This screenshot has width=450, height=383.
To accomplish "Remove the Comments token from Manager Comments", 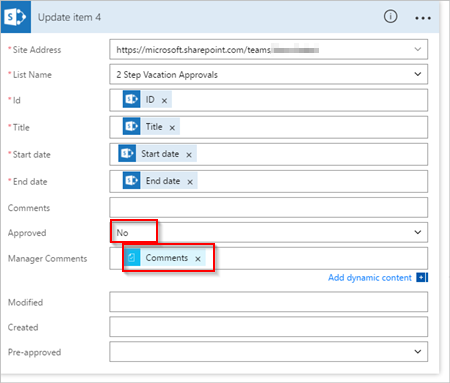I will 198,259.
